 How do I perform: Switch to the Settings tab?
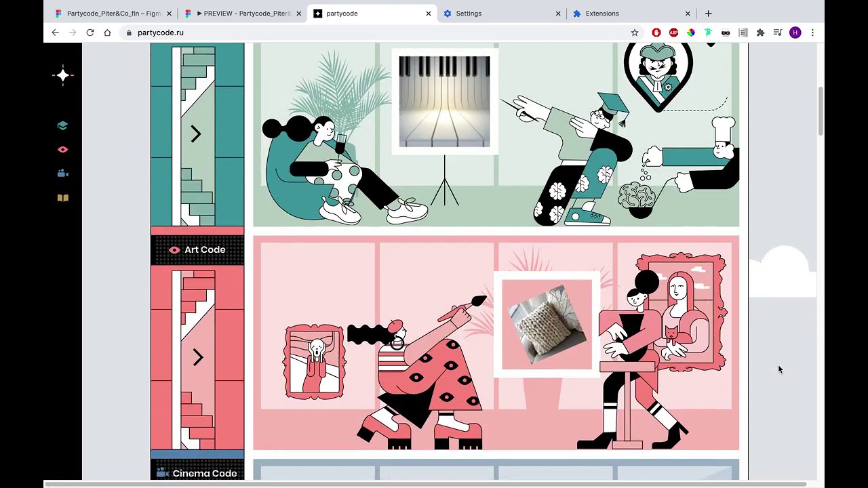(x=502, y=14)
